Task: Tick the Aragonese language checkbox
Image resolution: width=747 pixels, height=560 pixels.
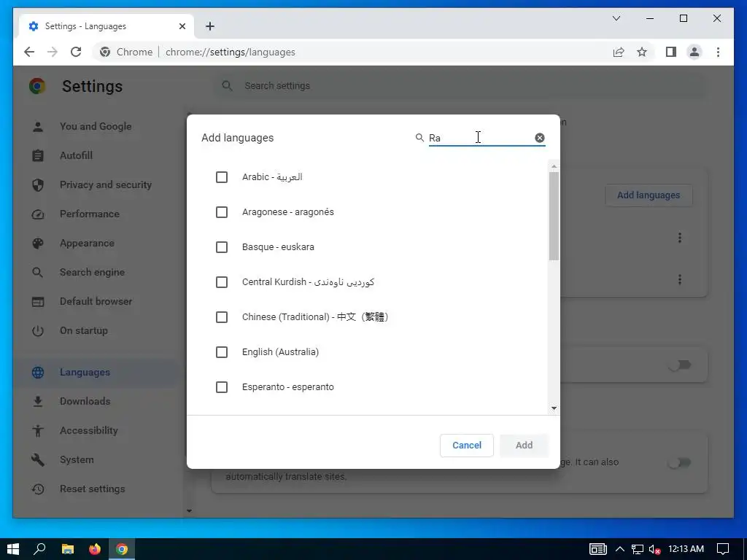Action: click(x=222, y=212)
